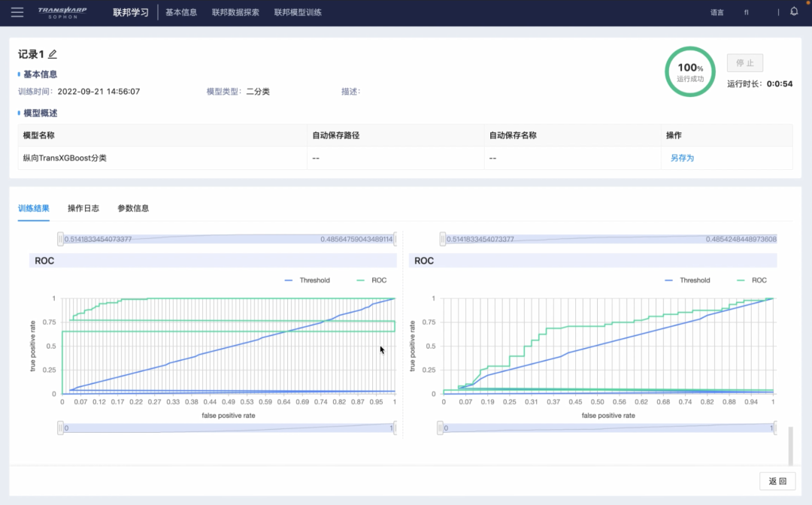
Task: Click the left handle of left chart's bottom zoom slider
Action: click(61, 428)
